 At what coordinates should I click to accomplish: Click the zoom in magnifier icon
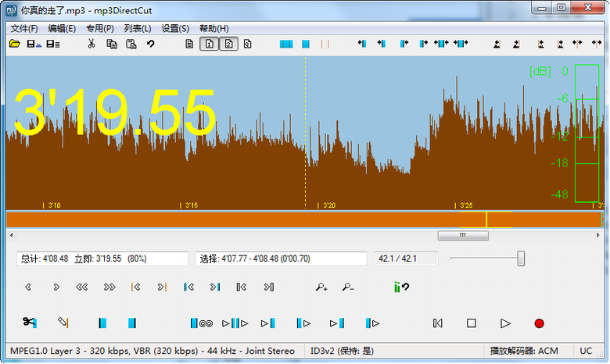click(x=321, y=287)
